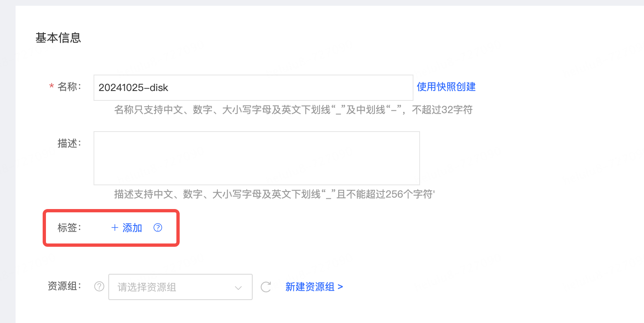Click the 添加 tag link text

[x=132, y=228]
